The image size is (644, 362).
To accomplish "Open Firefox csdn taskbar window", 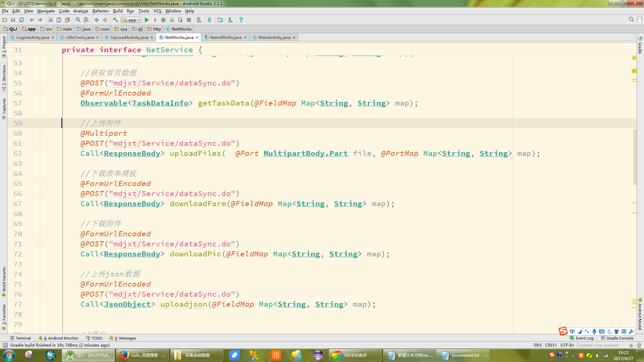I will point(143,355).
